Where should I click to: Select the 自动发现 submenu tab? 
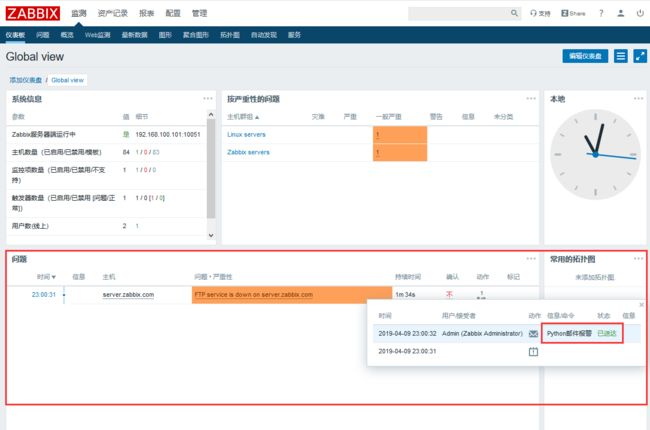pyautogui.click(x=264, y=35)
